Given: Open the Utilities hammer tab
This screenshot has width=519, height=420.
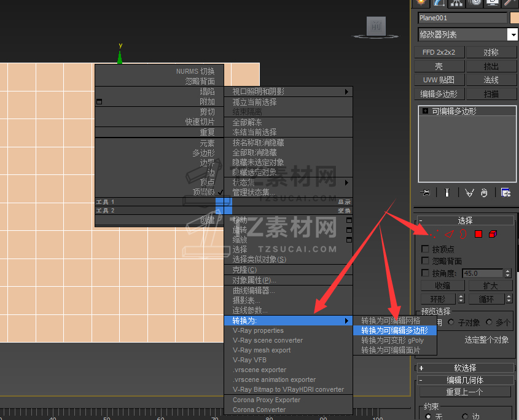Looking at the screenshot, I should 510,3.
